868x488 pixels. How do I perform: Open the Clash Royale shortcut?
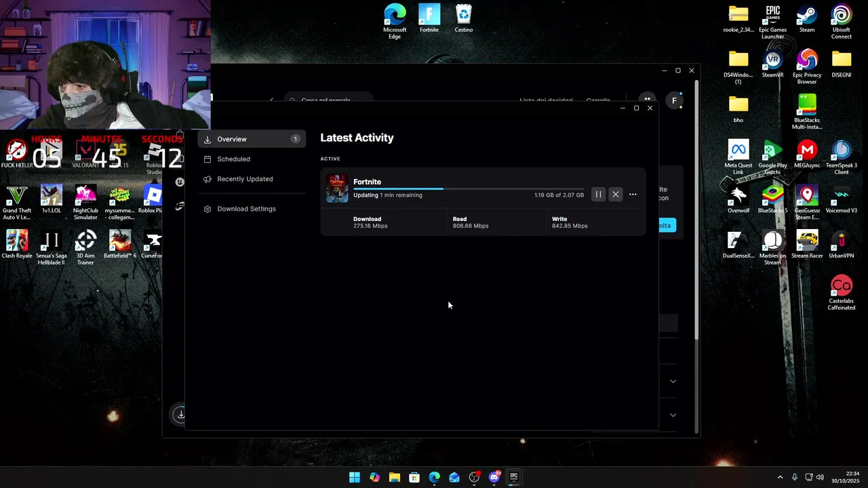pos(17,245)
